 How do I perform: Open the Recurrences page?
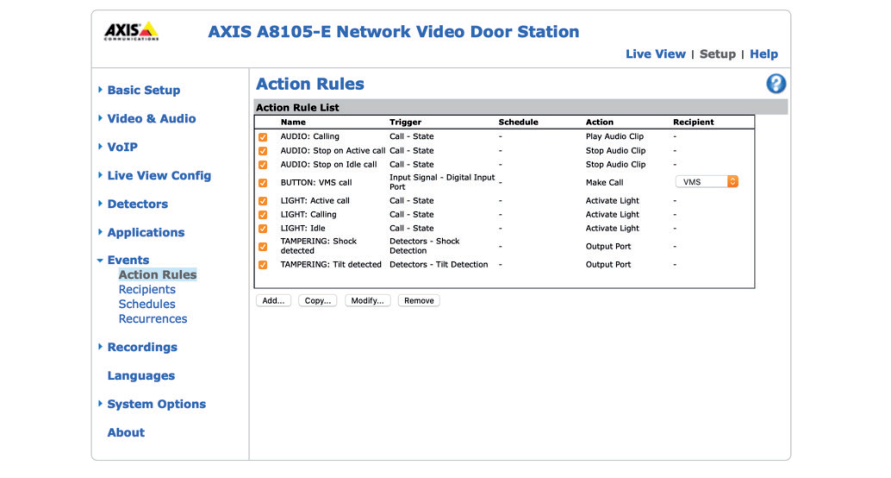tap(152, 319)
